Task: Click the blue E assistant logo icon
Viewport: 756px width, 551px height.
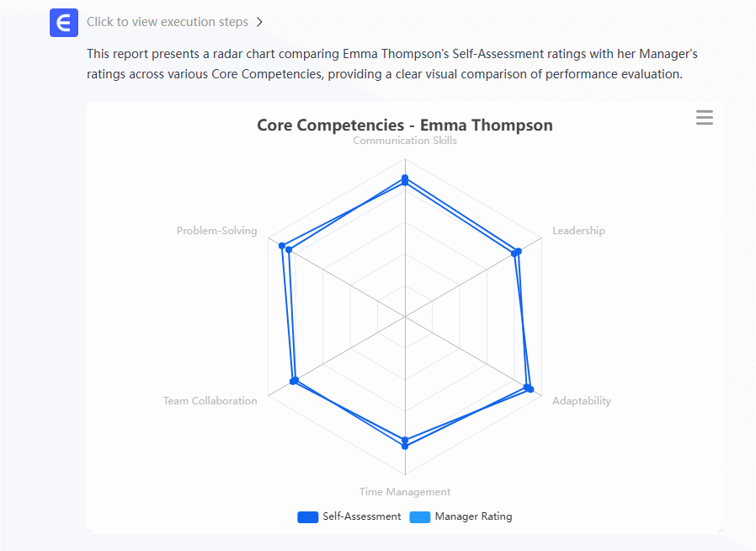Action: (64, 23)
